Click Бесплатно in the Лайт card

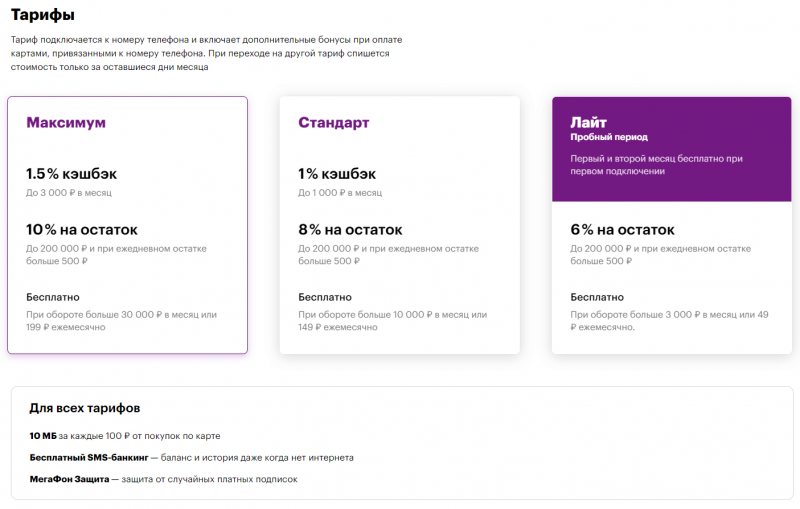point(597,297)
